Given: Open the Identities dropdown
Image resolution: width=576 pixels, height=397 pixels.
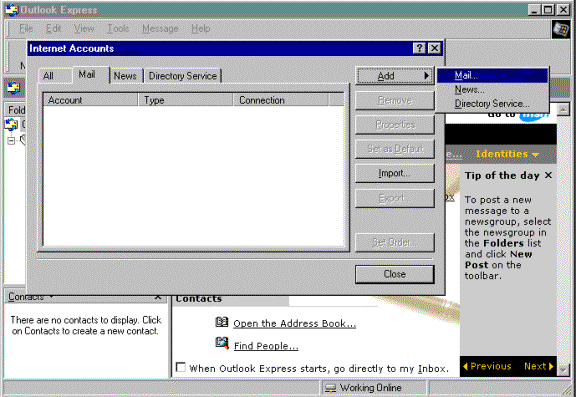Looking at the screenshot, I should point(507,154).
